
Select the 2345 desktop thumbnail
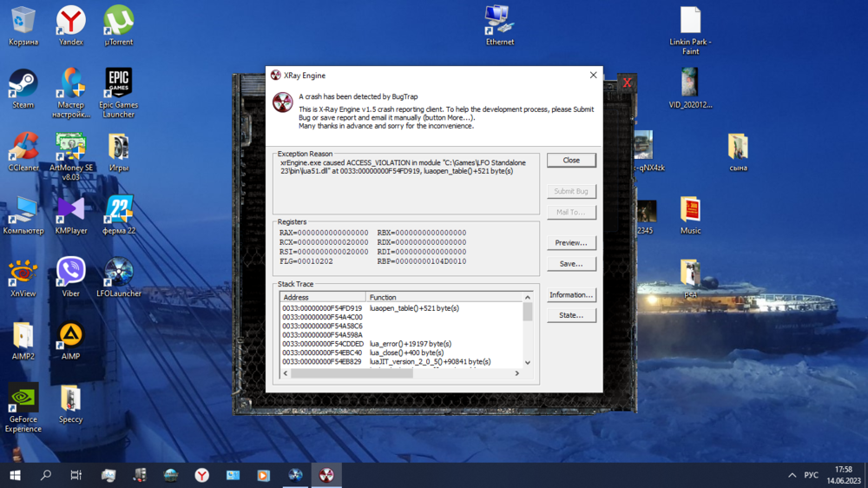[646, 217]
